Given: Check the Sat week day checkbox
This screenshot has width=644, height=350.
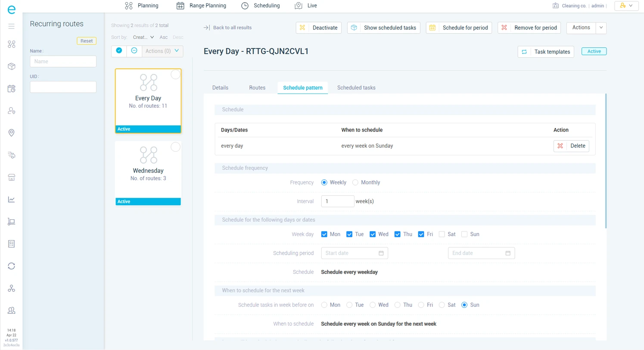Looking at the screenshot, I should [442, 234].
